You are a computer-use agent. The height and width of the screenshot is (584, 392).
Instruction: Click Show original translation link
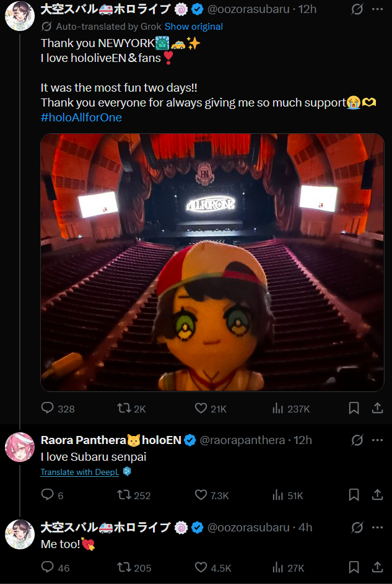click(193, 27)
